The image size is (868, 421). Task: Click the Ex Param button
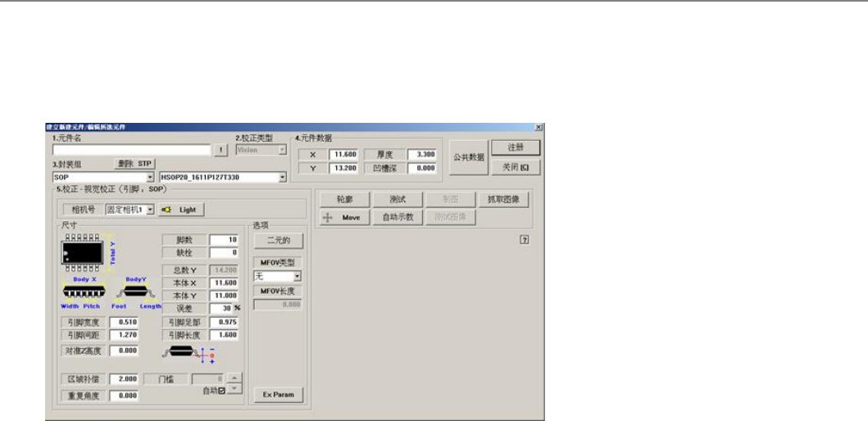(x=279, y=395)
